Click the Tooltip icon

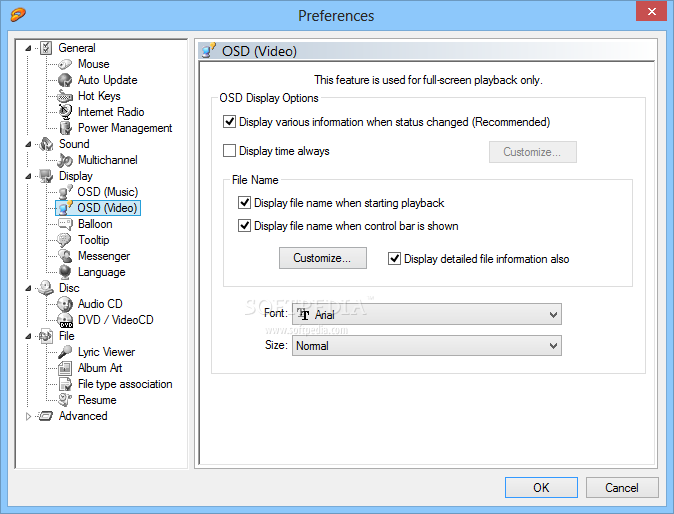pos(65,240)
